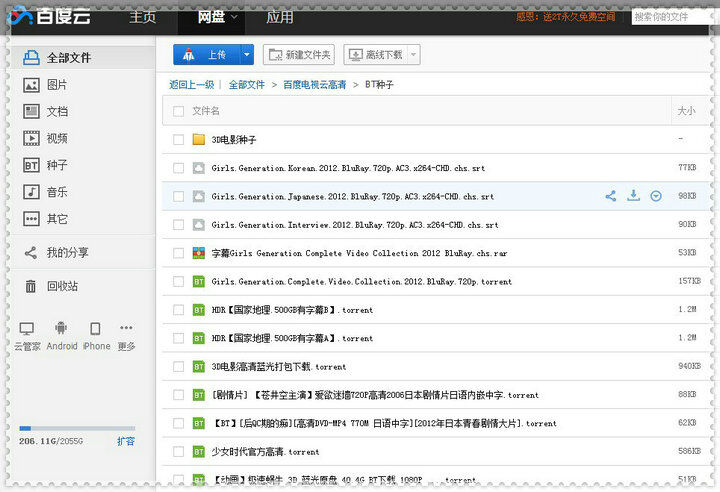Toggle the select-all checkbox beside 文件名
720x492 pixels.
pyautogui.click(x=179, y=111)
